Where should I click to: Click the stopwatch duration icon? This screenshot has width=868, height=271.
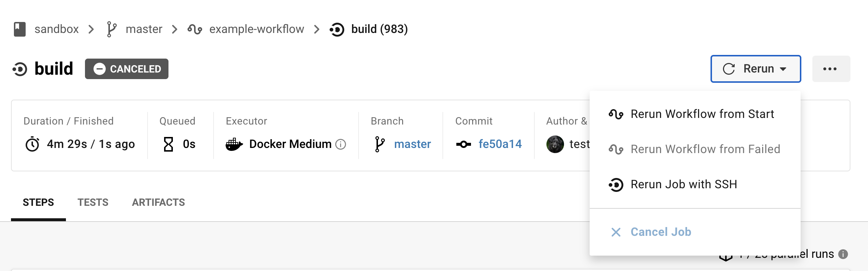tap(32, 144)
